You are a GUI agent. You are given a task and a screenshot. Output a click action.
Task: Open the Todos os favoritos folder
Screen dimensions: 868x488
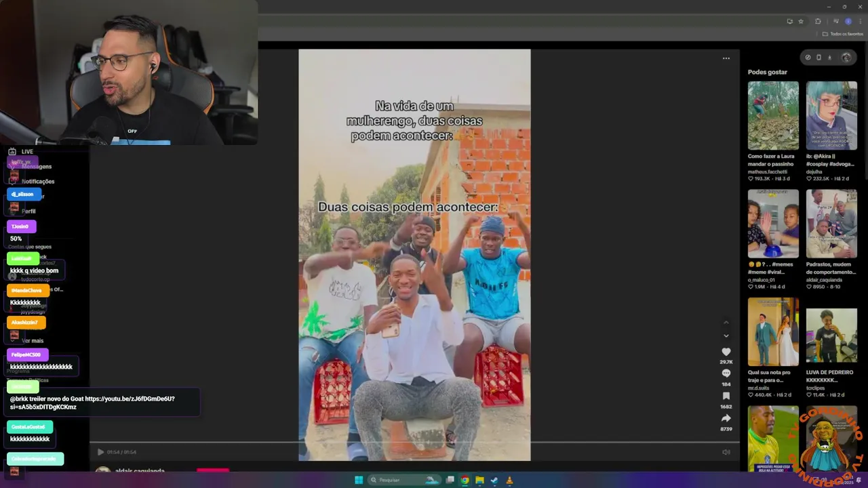(x=843, y=34)
